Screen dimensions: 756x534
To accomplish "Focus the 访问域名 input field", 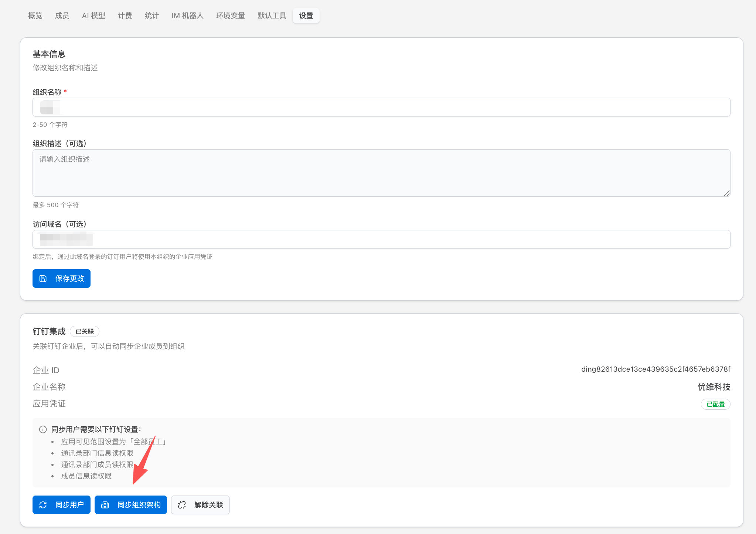I will [381, 239].
